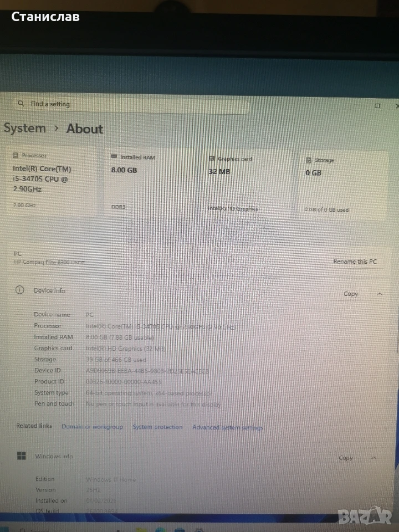Click the Installed RAM icon

[114, 157]
